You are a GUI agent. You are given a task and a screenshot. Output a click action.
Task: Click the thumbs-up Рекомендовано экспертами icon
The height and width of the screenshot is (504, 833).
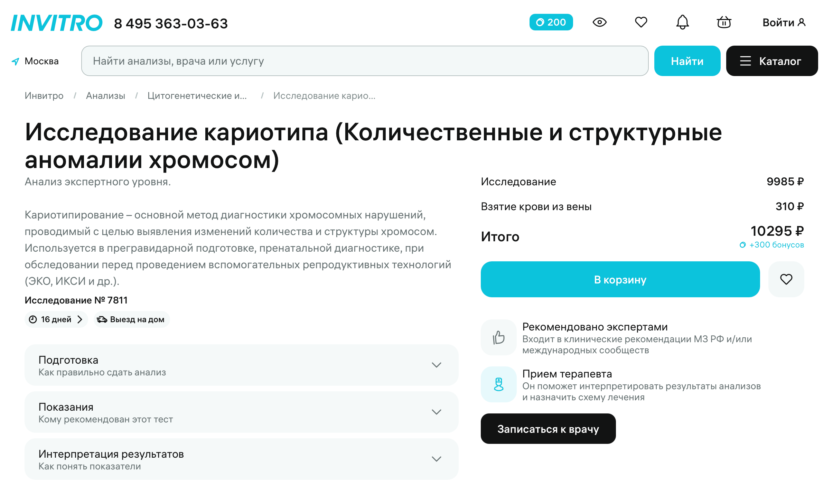[498, 337]
